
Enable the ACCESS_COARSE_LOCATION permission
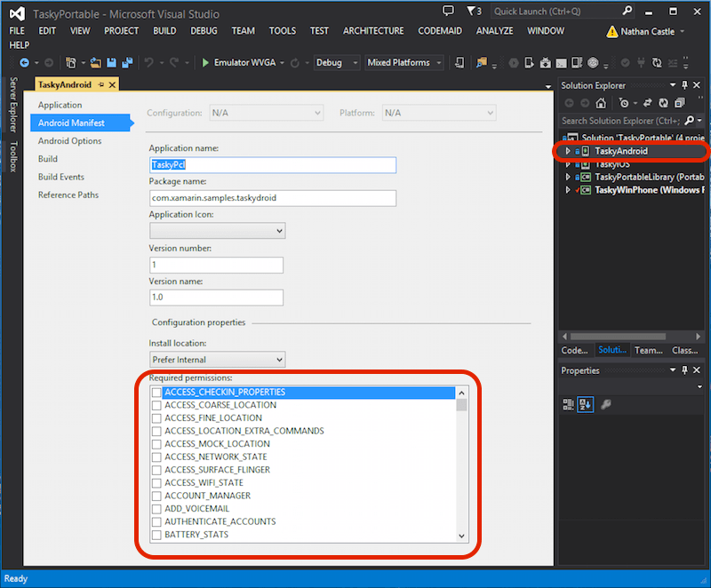pos(156,404)
